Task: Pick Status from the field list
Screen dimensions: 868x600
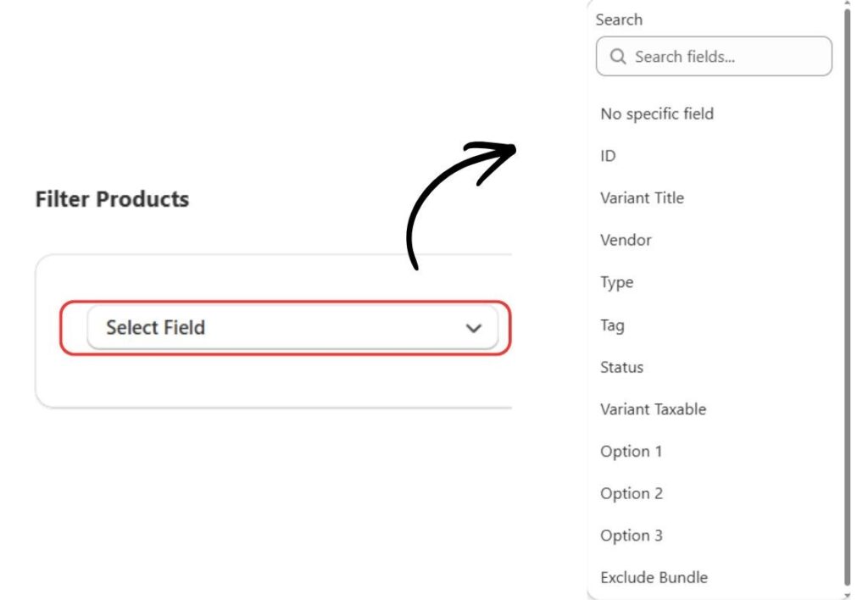Action: [621, 367]
